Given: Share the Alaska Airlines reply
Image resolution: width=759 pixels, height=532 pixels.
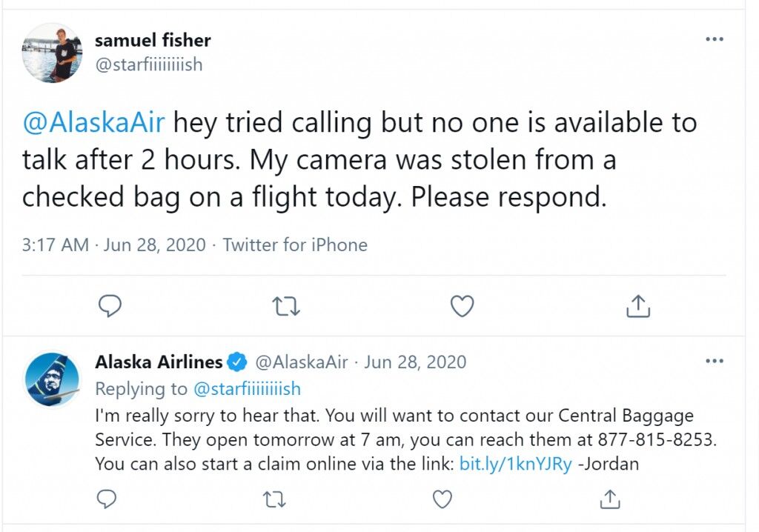Looking at the screenshot, I should click(610, 499).
